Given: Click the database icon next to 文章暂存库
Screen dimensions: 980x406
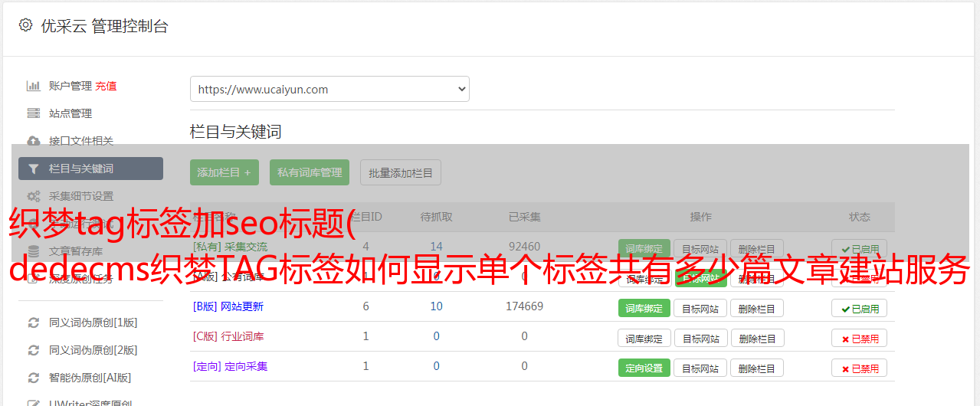Looking at the screenshot, I should click(34, 251).
